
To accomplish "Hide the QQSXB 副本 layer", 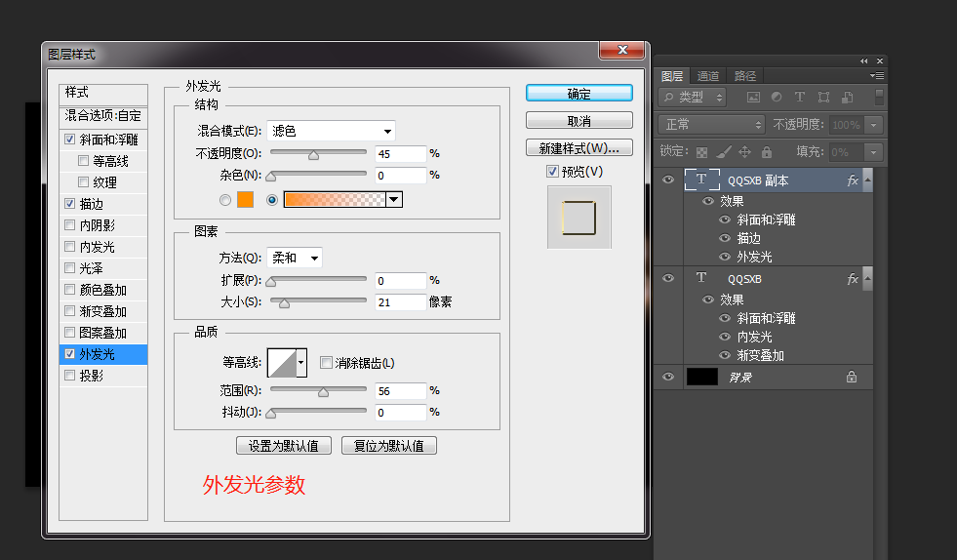I will [x=668, y=180].
